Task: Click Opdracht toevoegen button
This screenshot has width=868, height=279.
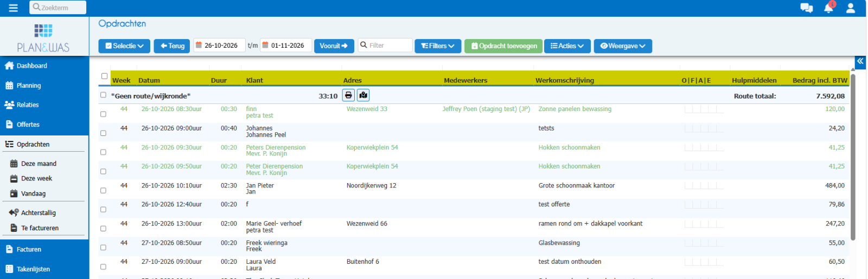Action: tap(504, 46)
